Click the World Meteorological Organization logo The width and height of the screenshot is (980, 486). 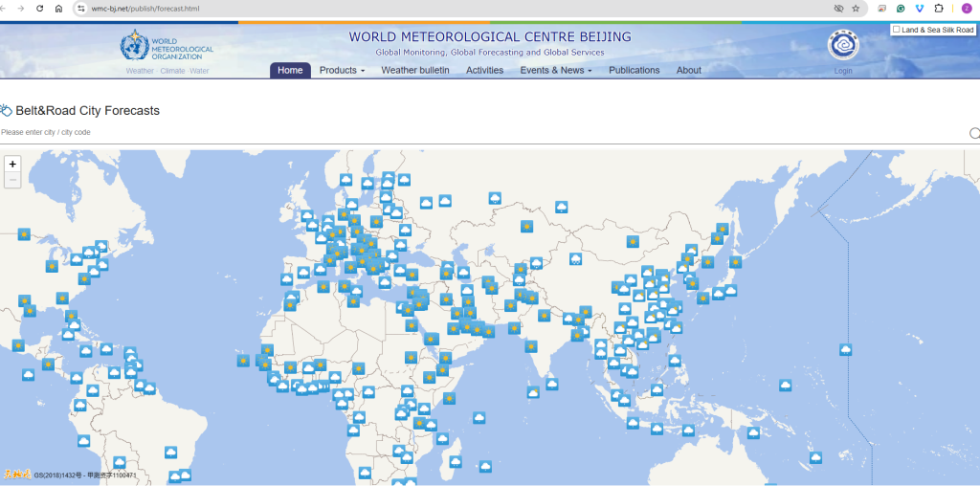pos(135,46)
